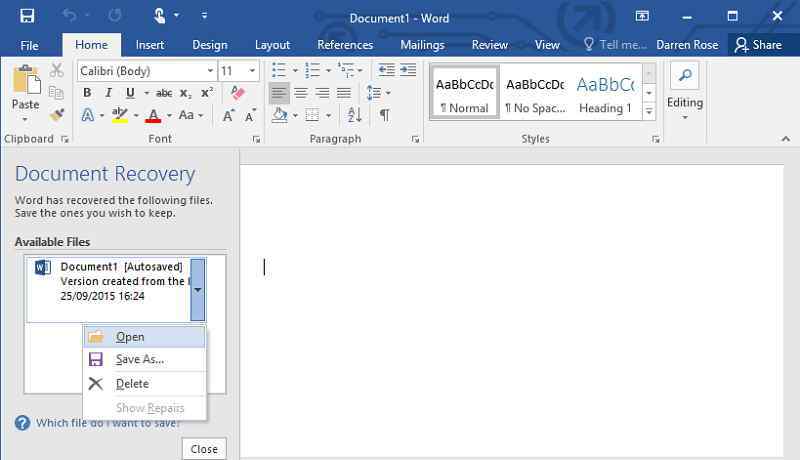Viewport: 800px width, 460px height.
Task: Open Customize Quick Access Toolbar dropdown
Action: (x=204, y=16)
